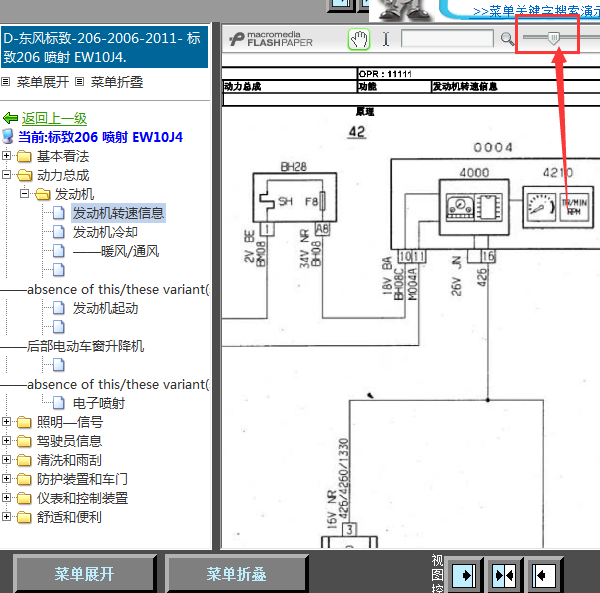Click the title D-东风标致-206-2006-2011 header
600x593 pixels.
pyautogui.click(x=104, y=47)
